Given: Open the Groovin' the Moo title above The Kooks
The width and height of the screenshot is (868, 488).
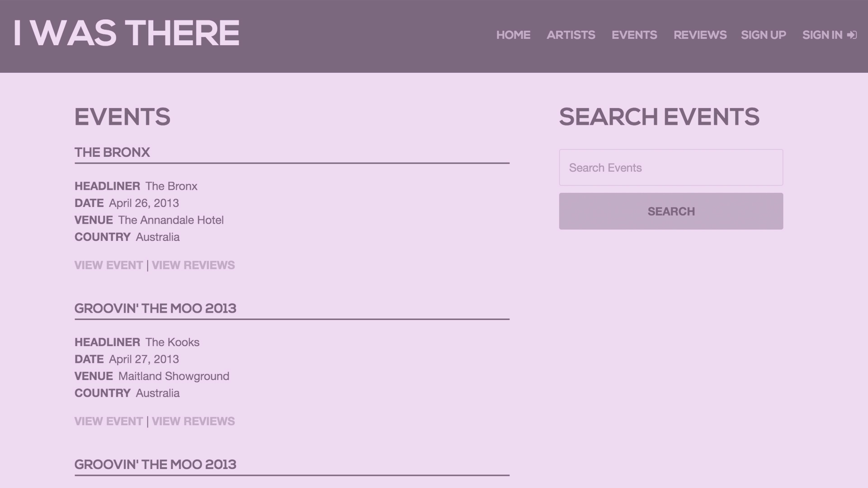Looking at the screenshot, I should (x=155, y=308).
